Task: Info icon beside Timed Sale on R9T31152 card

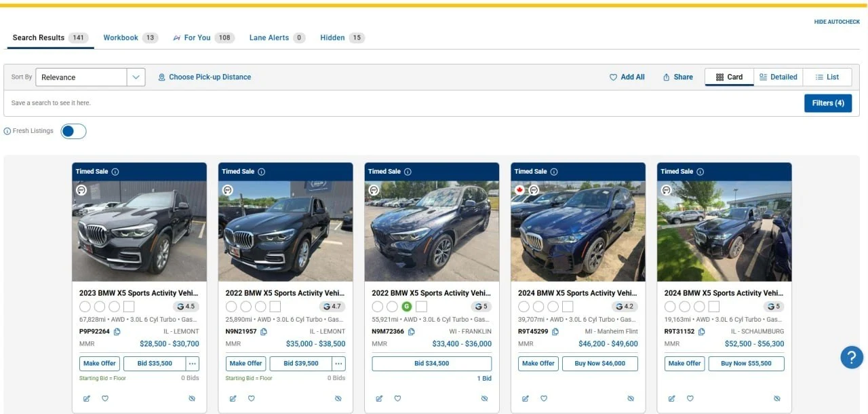Action: pyautogui.click(x=701, y=172)
